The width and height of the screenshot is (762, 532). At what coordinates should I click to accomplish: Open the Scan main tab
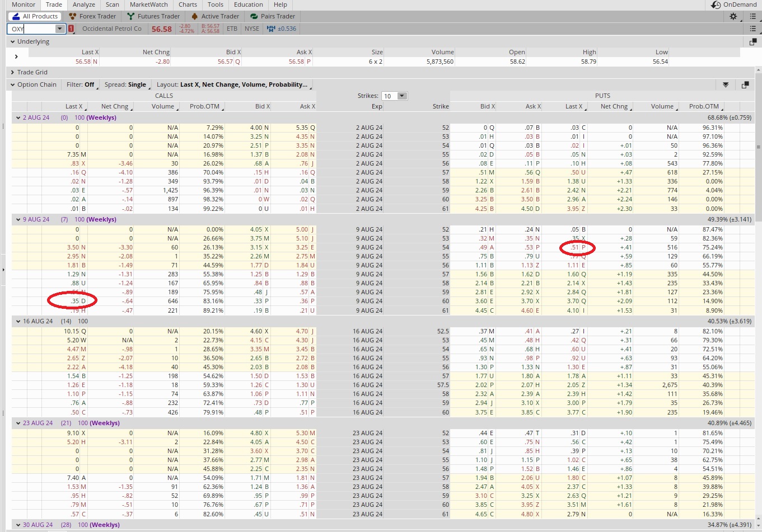coord(113,4)
